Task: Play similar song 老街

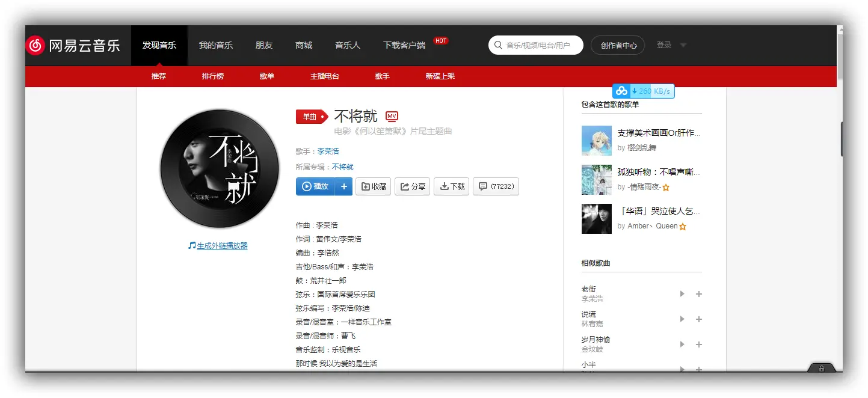Action: (x=682, y=294)
